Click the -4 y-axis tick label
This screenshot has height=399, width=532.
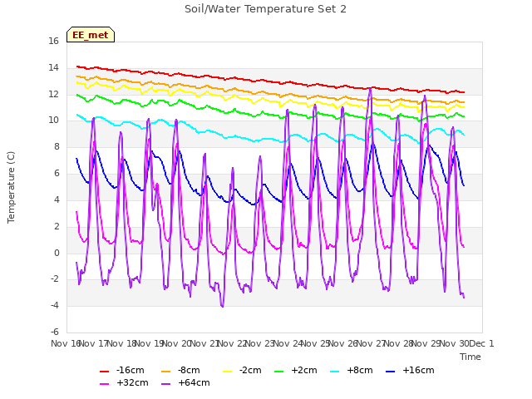(55, 305)
